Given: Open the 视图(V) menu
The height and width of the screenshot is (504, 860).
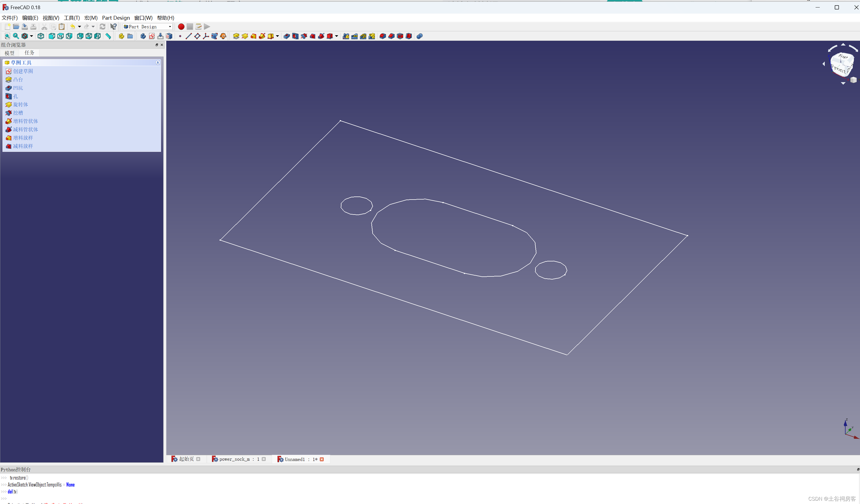Looking at the screenshot, I should [51, 18].
